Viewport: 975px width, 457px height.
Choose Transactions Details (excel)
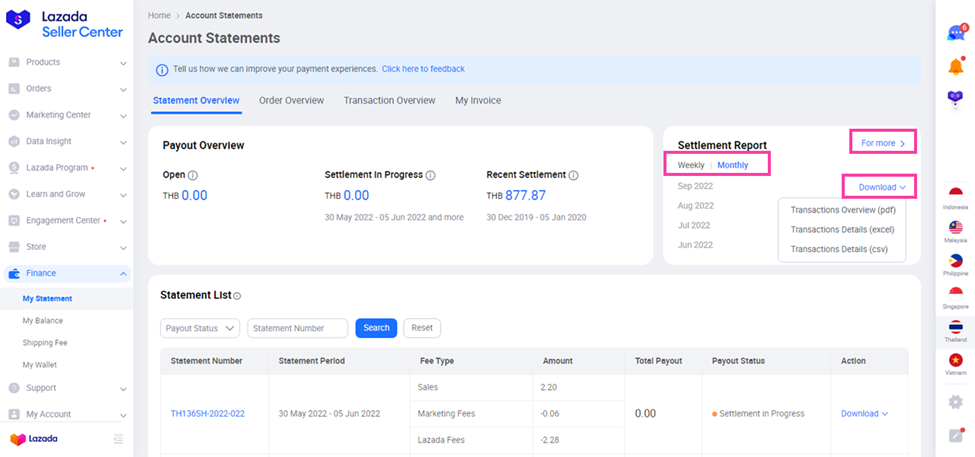tap(843, 229)
